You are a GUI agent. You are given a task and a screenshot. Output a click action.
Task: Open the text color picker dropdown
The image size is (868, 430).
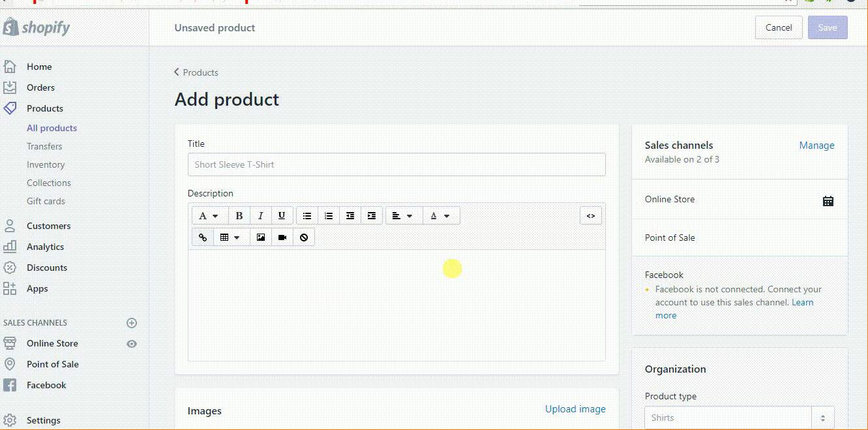point(441,215)
